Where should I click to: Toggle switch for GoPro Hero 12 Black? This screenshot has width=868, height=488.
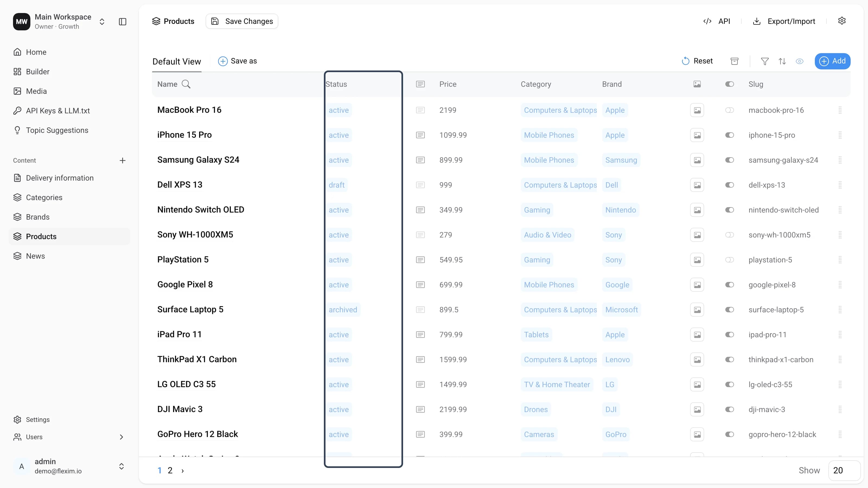[729, 434]
